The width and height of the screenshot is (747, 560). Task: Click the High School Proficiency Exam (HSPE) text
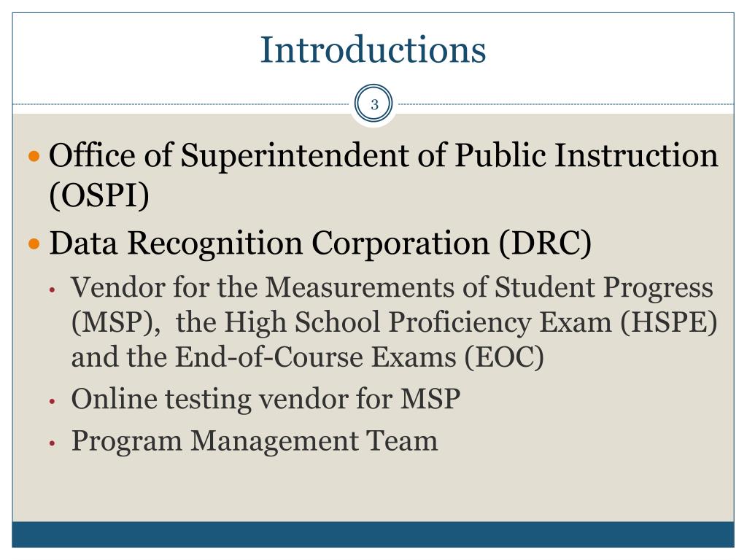point(471,322)
